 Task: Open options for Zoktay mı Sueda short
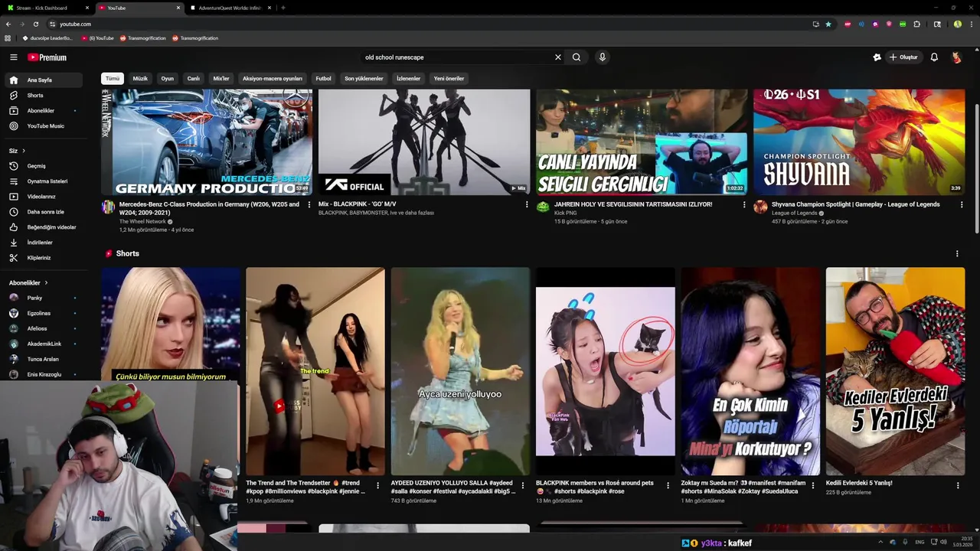coord(813,485)
